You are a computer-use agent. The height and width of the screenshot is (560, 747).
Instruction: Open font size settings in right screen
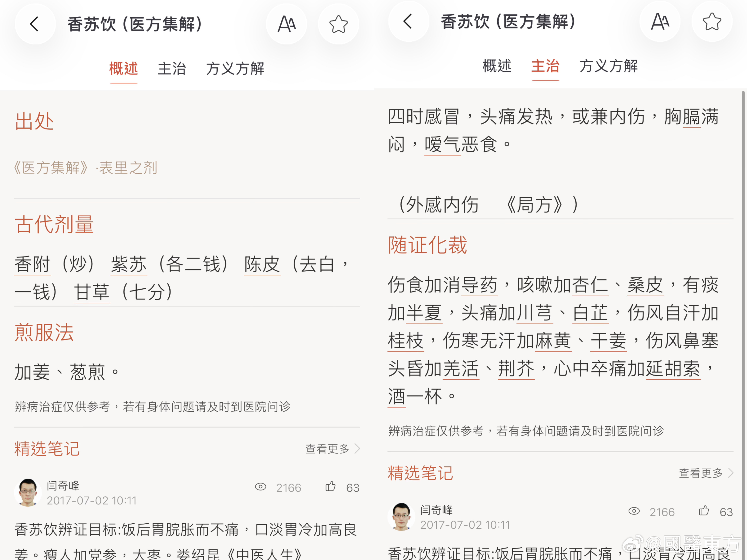(x=660, y=21)
